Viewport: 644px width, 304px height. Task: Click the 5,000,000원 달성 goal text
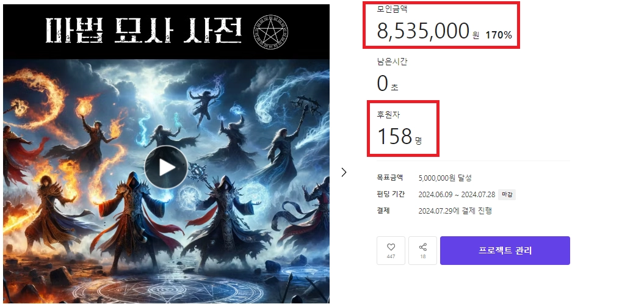[445, 178]
